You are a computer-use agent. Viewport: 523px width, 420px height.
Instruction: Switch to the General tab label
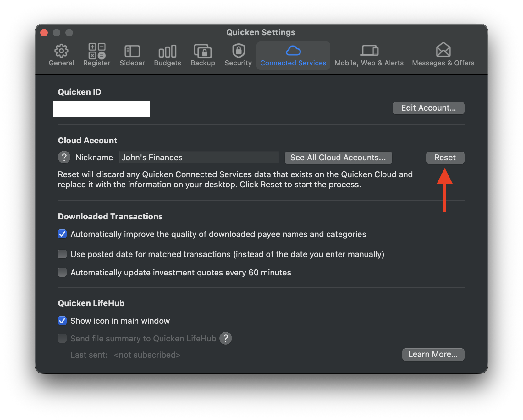[61, 63]
